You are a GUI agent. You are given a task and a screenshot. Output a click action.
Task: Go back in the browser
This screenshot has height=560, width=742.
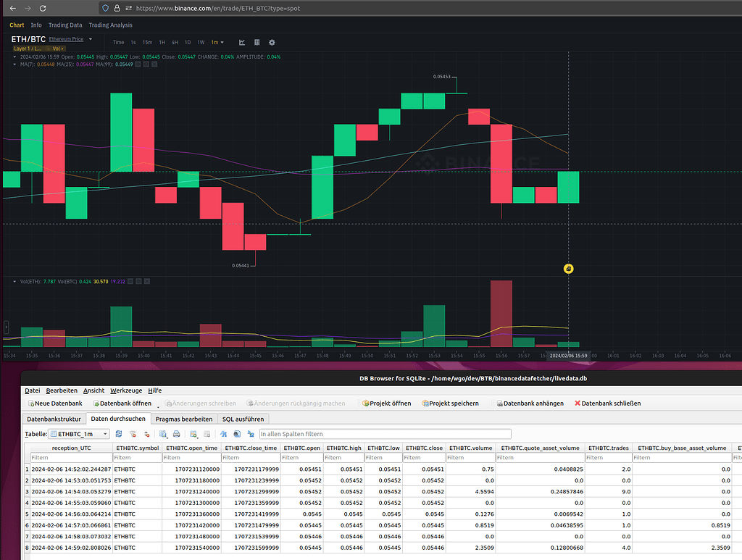[13, 8]
